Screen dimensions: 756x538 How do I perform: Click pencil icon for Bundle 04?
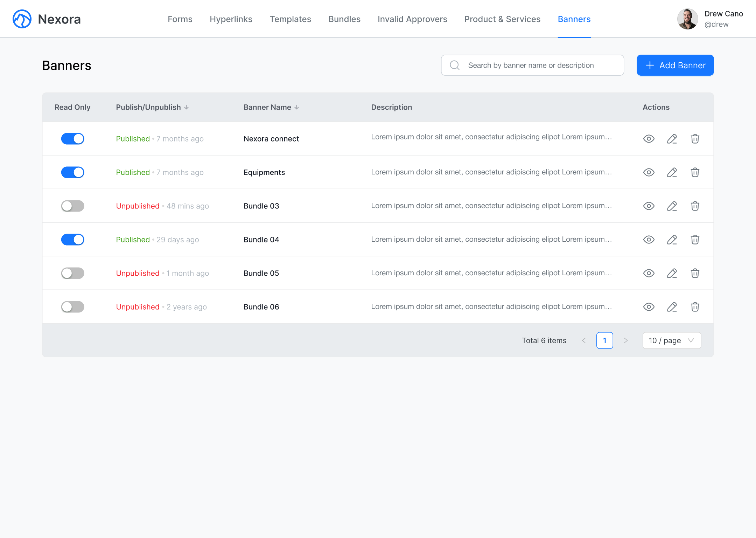[x=672, y=240]
